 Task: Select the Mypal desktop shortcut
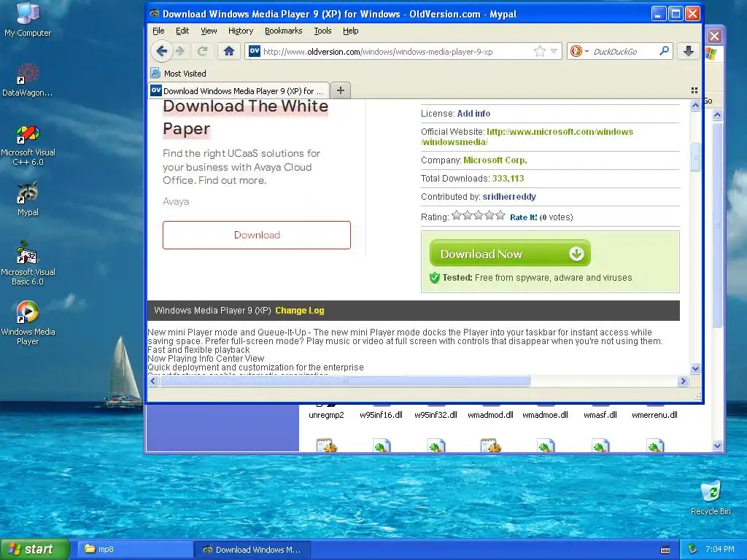[x=28, y=199]
